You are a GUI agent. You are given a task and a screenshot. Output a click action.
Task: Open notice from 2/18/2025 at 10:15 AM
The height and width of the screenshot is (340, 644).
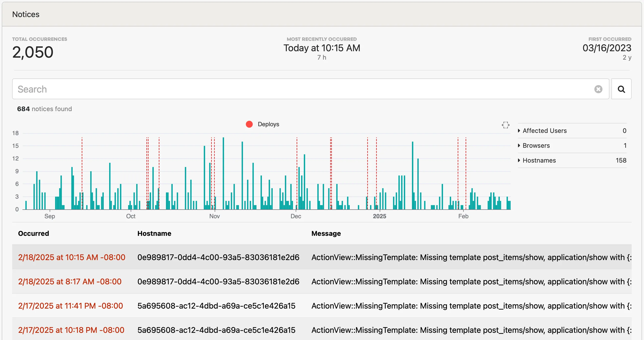(71, 257)
